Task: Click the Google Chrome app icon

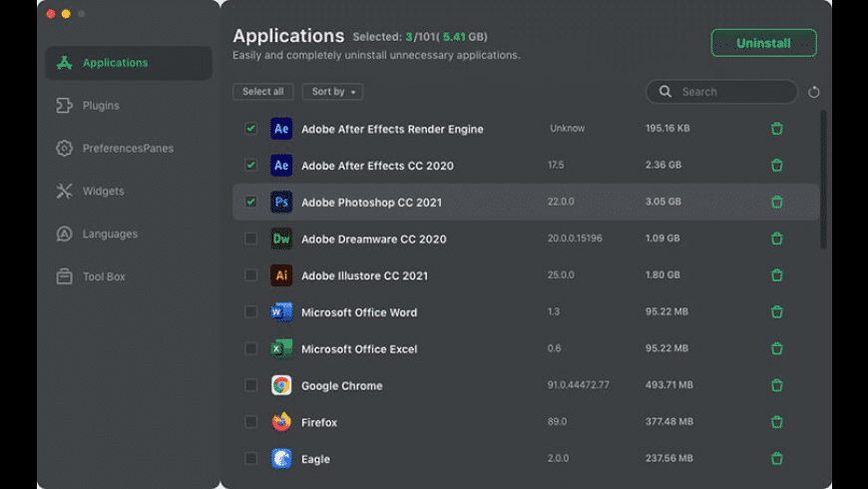Action: [x=281, y=385]
